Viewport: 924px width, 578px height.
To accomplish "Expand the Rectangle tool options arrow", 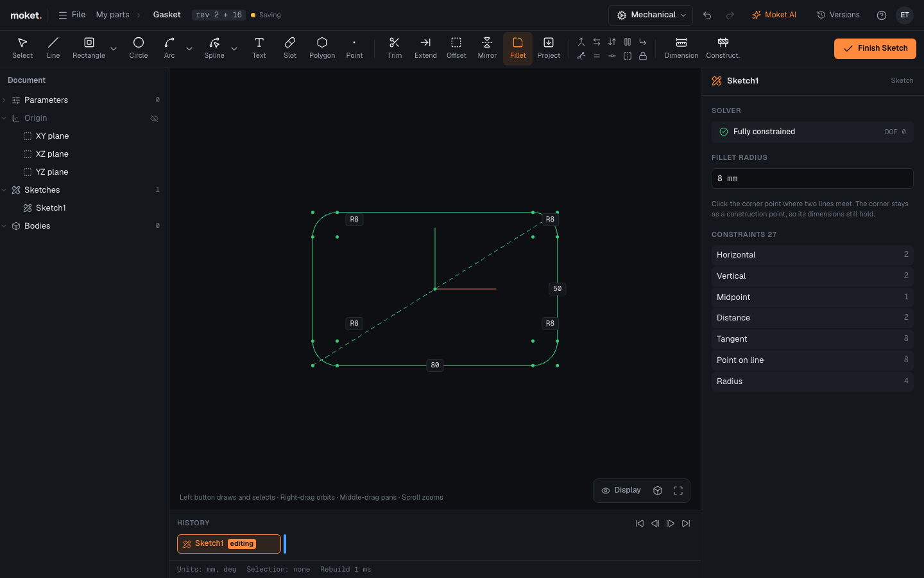I will point(114,48).
